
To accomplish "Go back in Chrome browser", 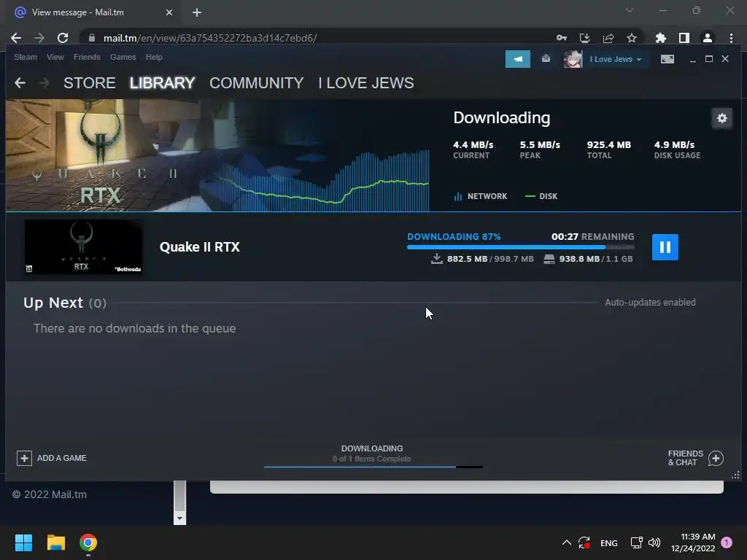I will pos(16,38).
